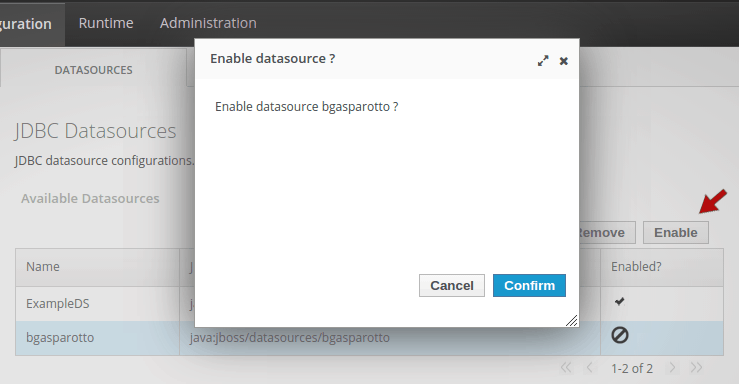Select the ExampleDS row
Image resolution: width=739 pixels, height=384 pixels.
point(369,304)
